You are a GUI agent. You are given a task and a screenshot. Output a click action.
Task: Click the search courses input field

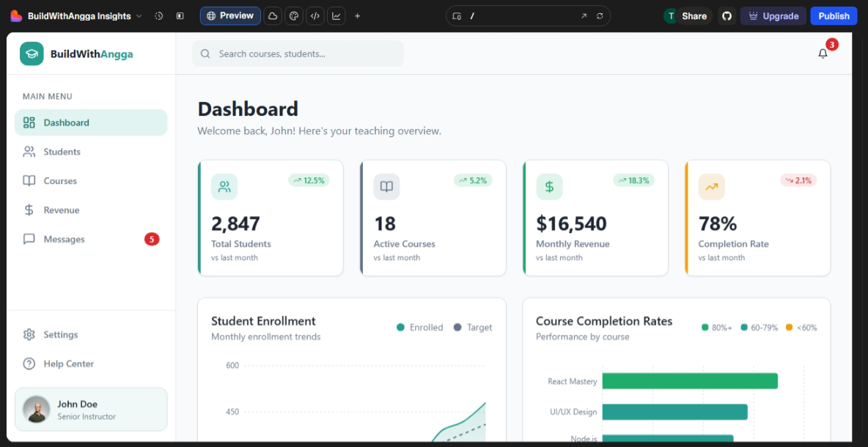(x=298, y=53)
